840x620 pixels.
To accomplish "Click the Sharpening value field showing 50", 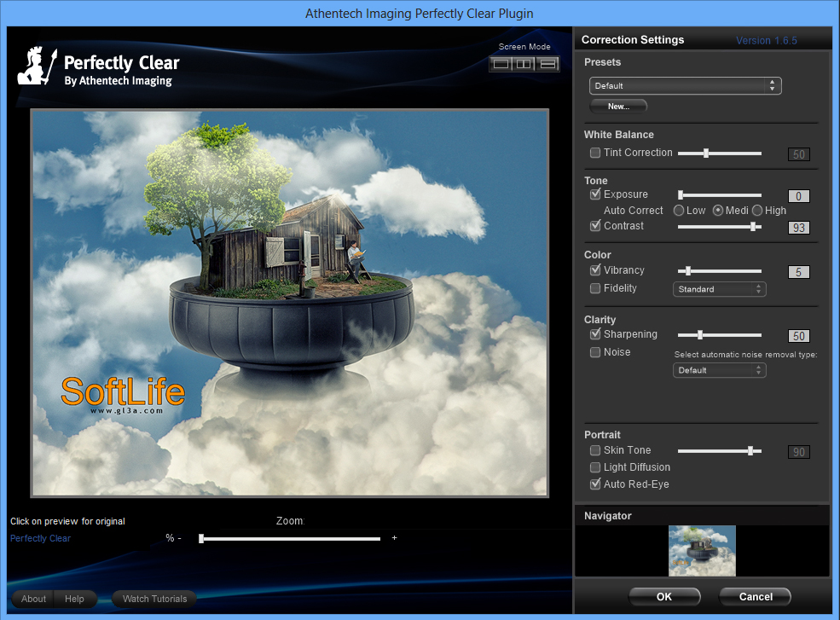I will tap(799, 336).
